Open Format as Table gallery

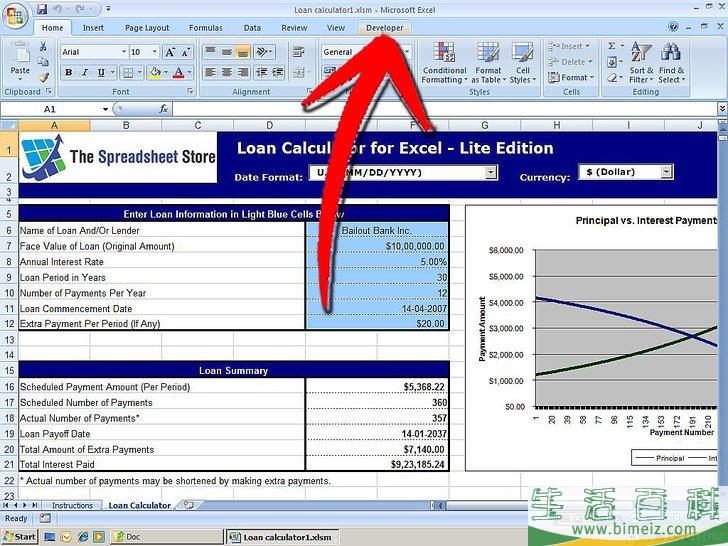pyautogui.click(x=488, y=63)
